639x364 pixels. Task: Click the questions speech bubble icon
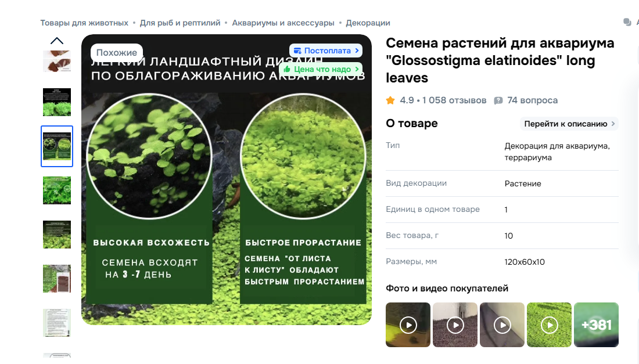coord(498,100)
